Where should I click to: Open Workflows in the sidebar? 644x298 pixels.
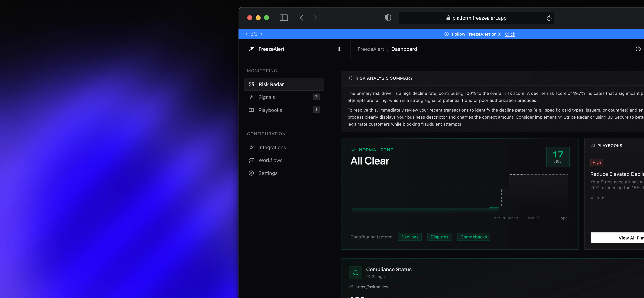(x=284, y=160)
